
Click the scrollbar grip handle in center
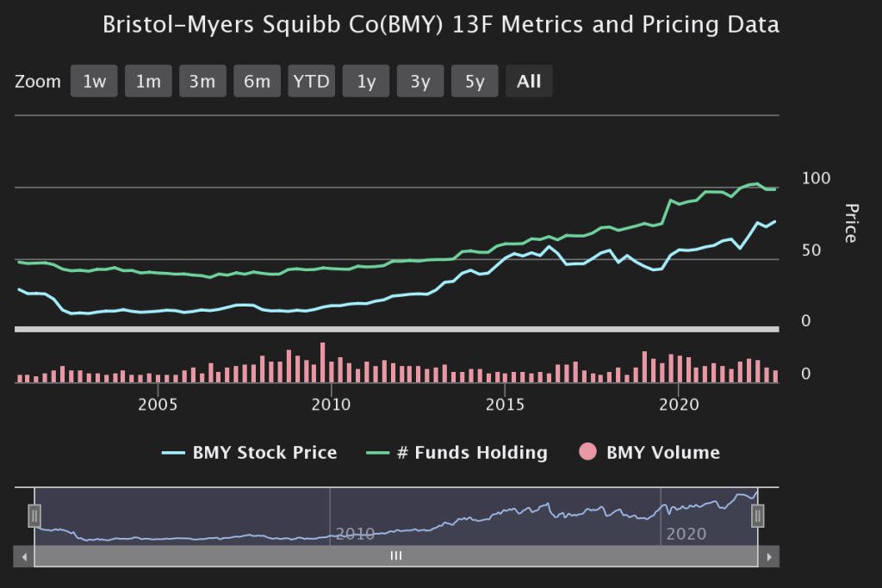click(x=396, y=557)
